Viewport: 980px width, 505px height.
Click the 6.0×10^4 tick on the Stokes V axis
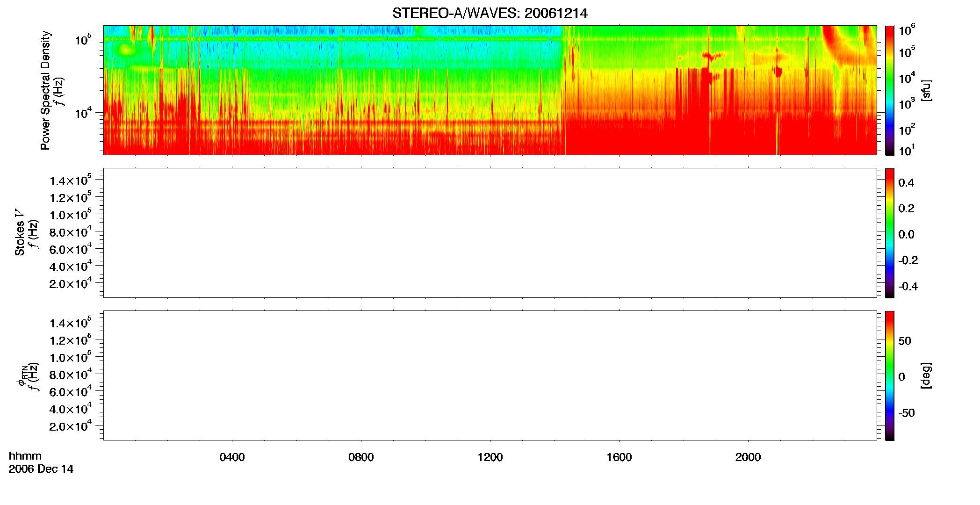[x=71, y=249]
